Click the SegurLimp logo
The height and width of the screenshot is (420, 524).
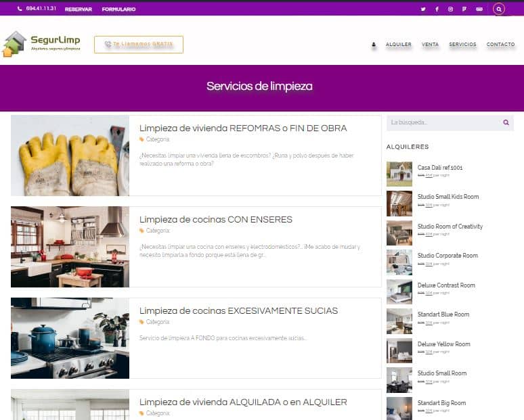tap(41, 44)
